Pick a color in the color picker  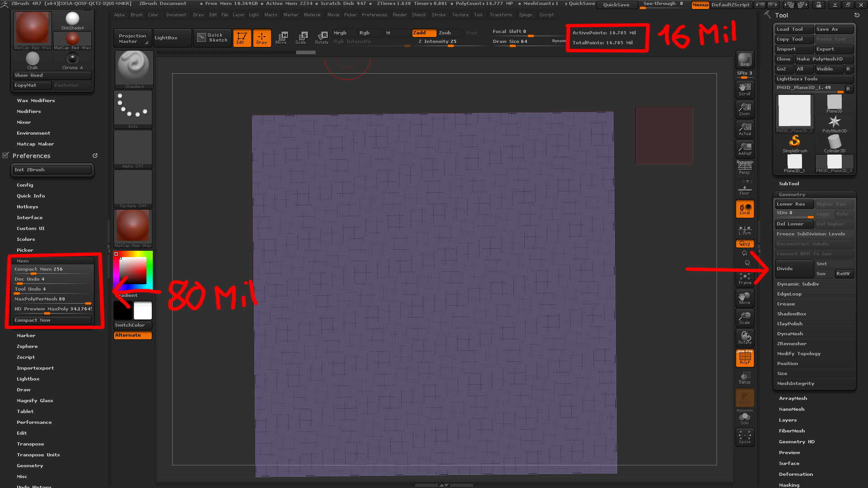(133, 270)
